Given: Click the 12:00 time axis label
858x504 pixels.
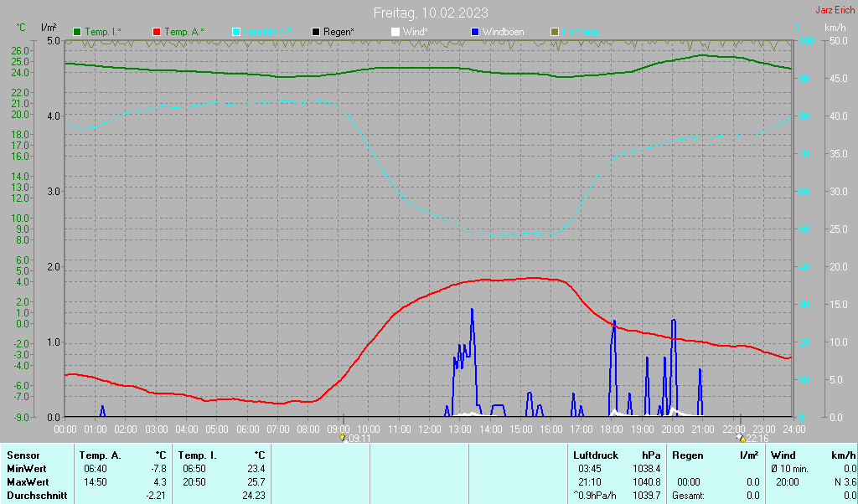Looking at the screenshot, I should pos(430,429).
